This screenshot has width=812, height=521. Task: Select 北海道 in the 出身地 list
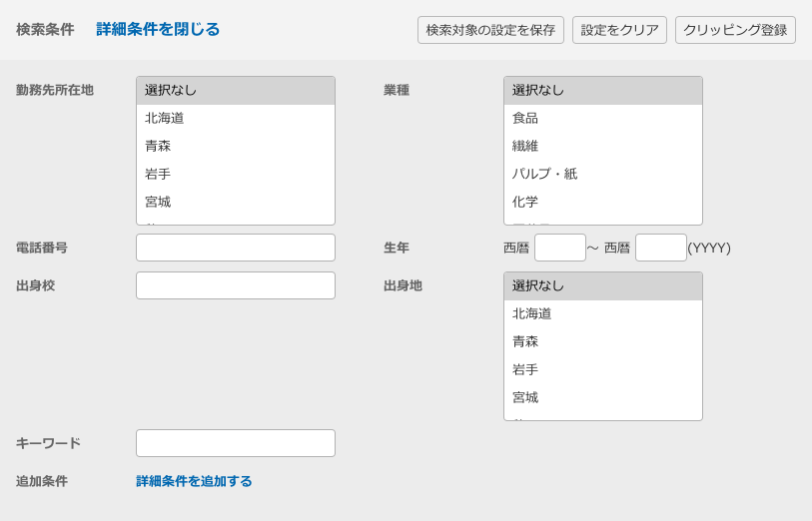(x=532, y=313)
